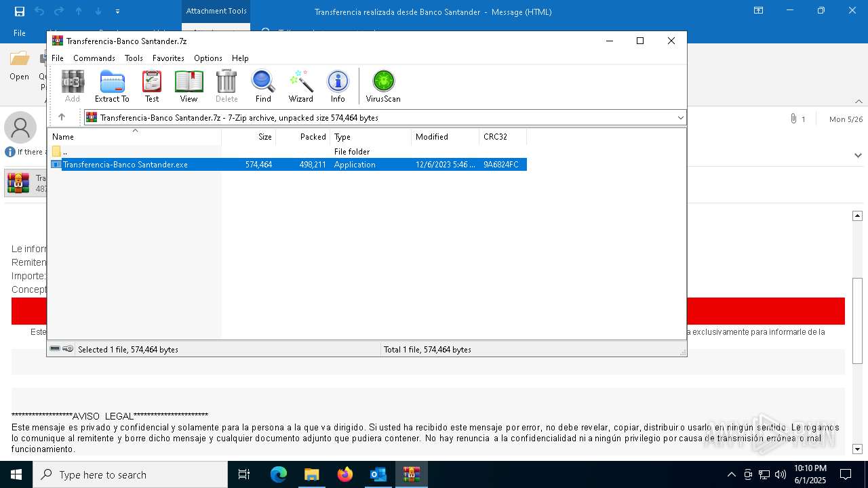
Task: Open the Favorites menu
Action: 168,58
